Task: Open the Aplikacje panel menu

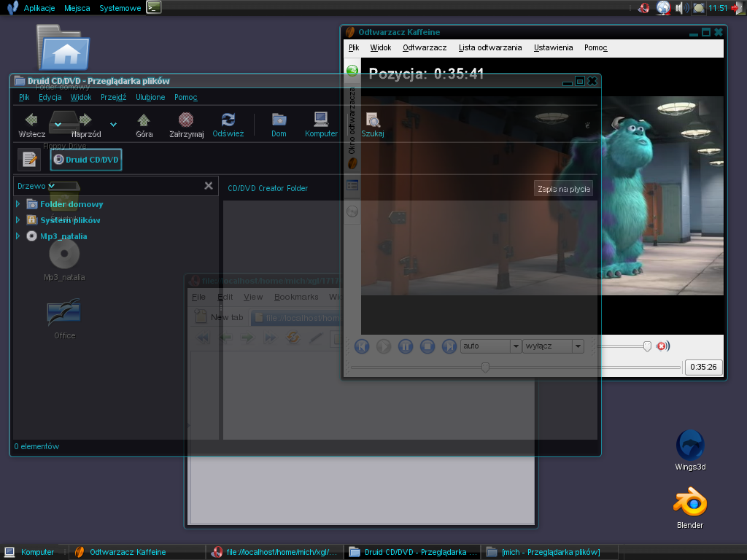Action: pyautogui.click(x=39, y=8)
